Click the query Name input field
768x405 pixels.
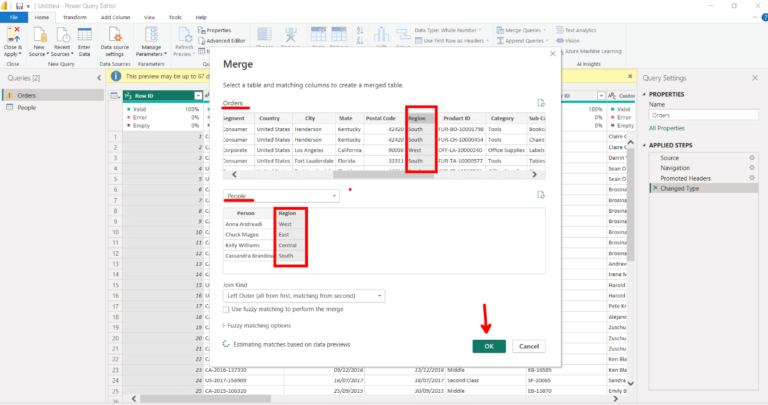704,116
